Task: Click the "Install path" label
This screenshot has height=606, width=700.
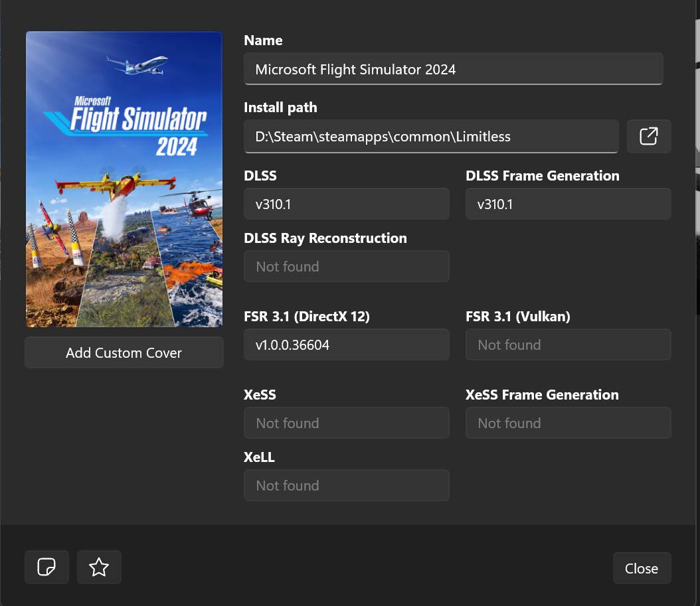Action: click(280, 108)
